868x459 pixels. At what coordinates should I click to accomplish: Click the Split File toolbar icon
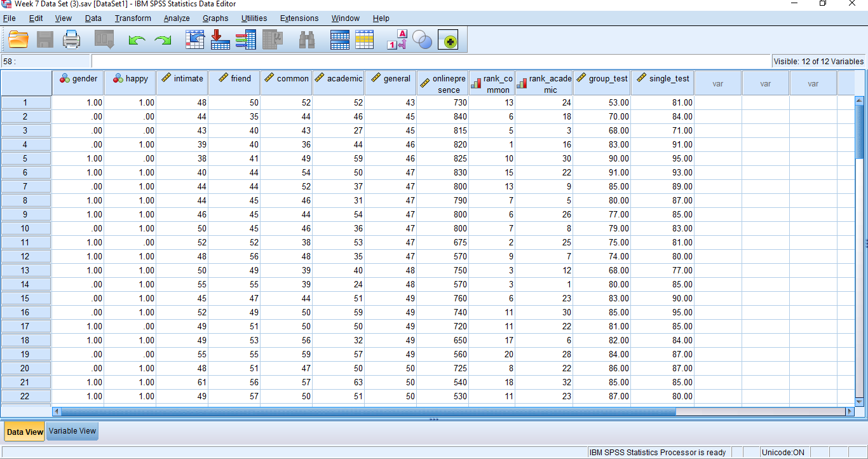coord(340,40)
